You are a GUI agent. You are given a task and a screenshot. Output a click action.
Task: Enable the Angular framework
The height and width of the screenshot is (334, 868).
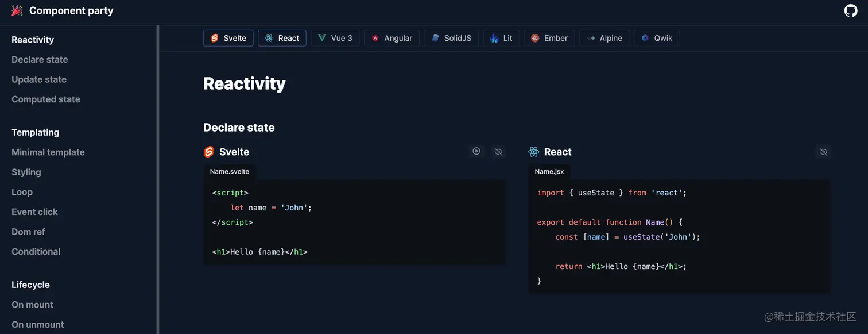pyautogui.click(x=392, y=38)
